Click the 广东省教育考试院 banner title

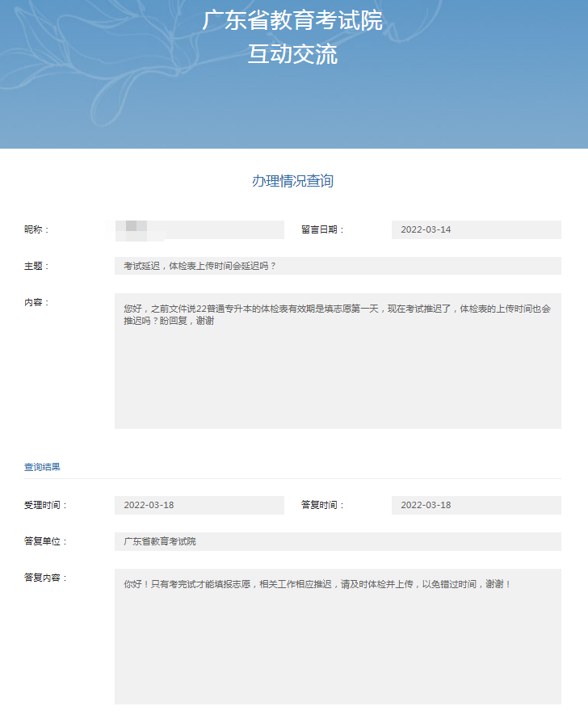click(292, 21)
